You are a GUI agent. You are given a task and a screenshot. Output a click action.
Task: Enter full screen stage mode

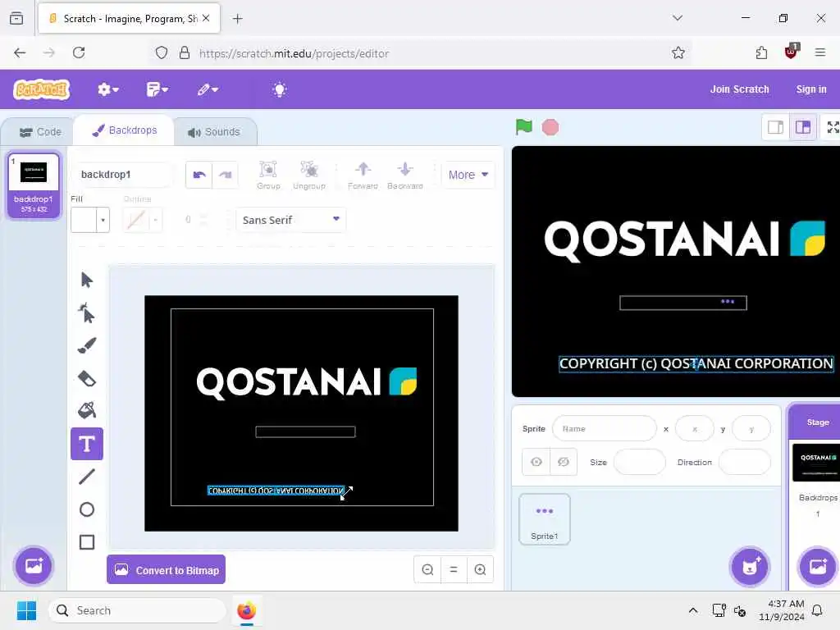click(x=832, y=127)
